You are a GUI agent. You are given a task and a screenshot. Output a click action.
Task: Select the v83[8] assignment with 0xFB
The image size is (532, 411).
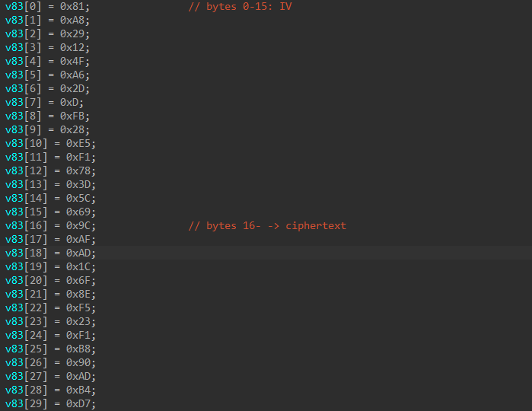[x=47, y=116]
